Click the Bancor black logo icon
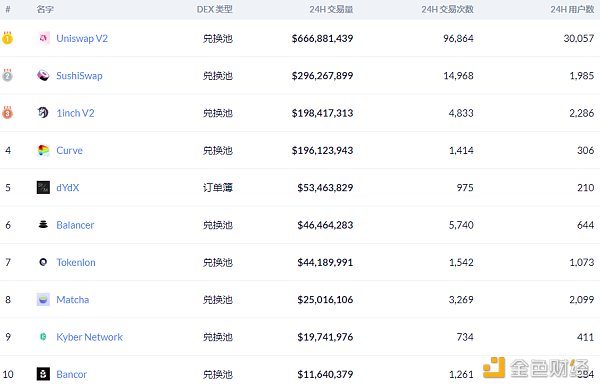This screenshot has width=600, height=389. (x=43, y=374)
